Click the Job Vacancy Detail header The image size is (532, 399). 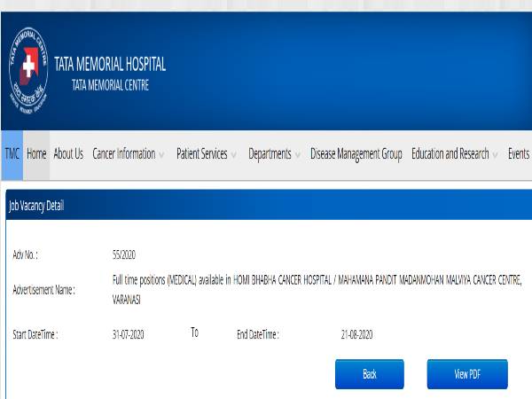click(x=36, y=206)
